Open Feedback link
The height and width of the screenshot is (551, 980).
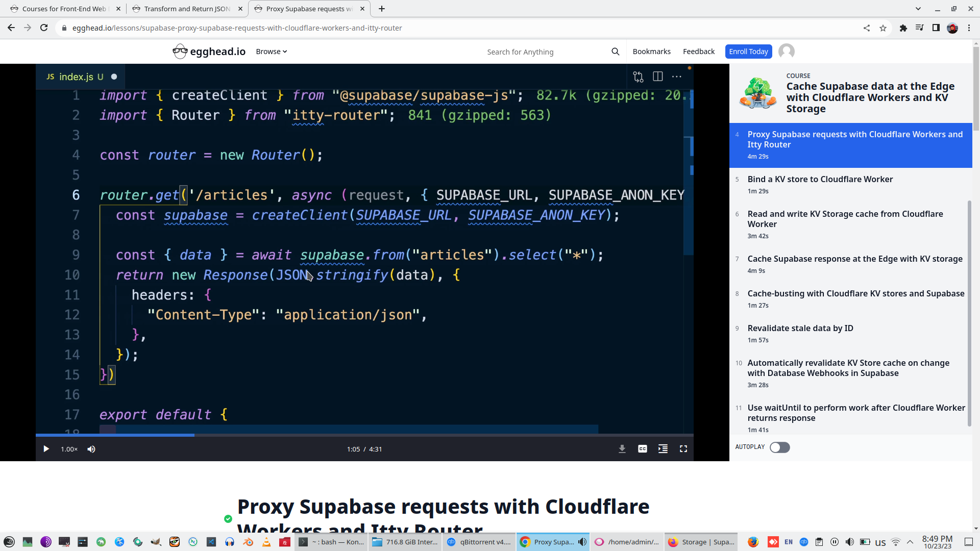pyautogui.click(x=698, y=52)
